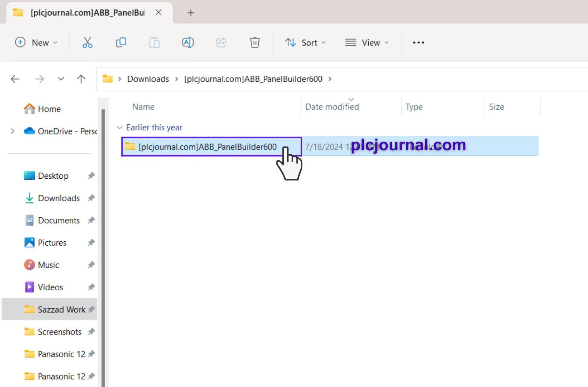Viewport: 588px width, 387px height.
Task: Close the current Explorer tab
Action: (x=159, y=12)
